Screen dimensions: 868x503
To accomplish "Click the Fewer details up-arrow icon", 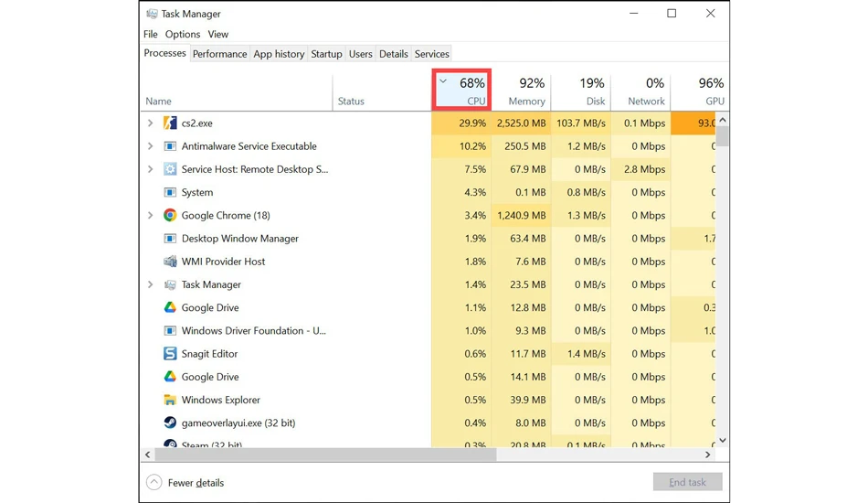I will [153, 483].
